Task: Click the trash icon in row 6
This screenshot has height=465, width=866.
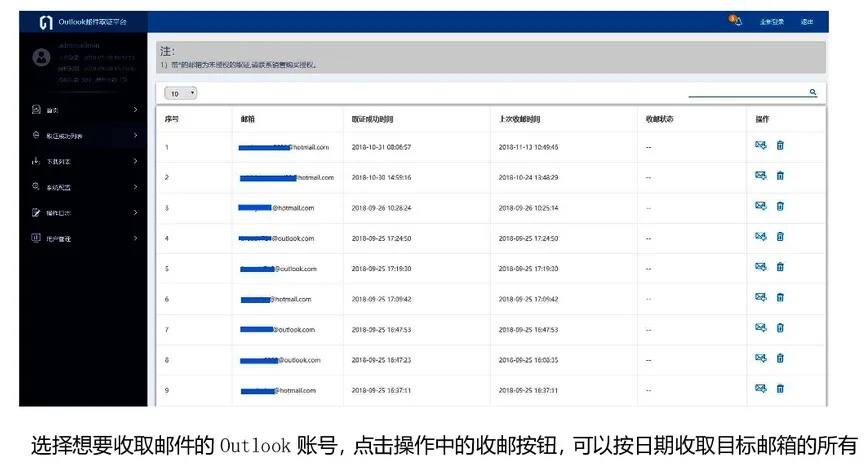Action: click(x=780, y=298)
